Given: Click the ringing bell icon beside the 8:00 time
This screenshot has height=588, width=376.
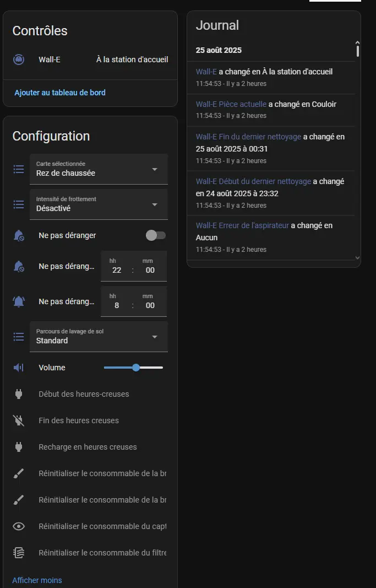Looking at the screenshot, I should coord(18,301).
